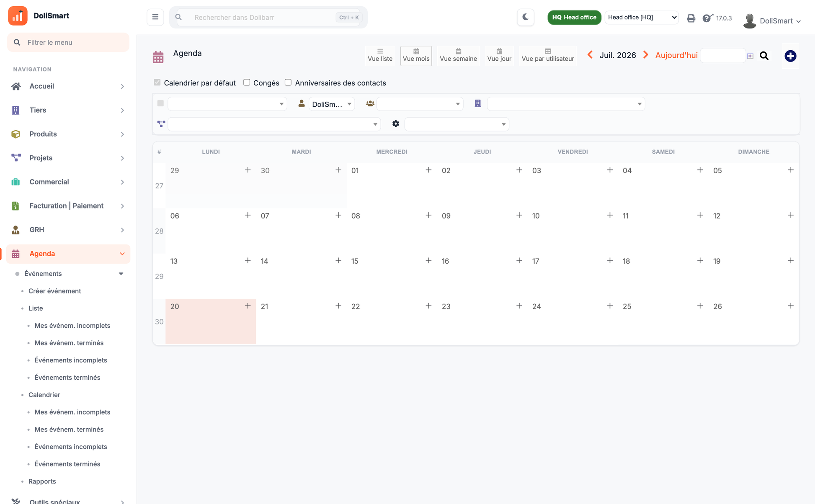Click the Rechercher dans Dolibarr search field
This screenshot has height=504, width=815.
[x=268, y=17]
